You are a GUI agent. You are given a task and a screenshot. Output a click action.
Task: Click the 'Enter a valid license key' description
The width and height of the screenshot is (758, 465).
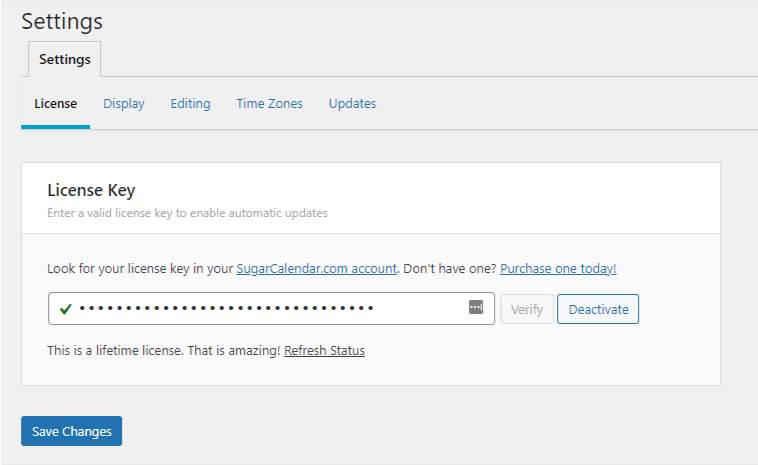[187, 213]
